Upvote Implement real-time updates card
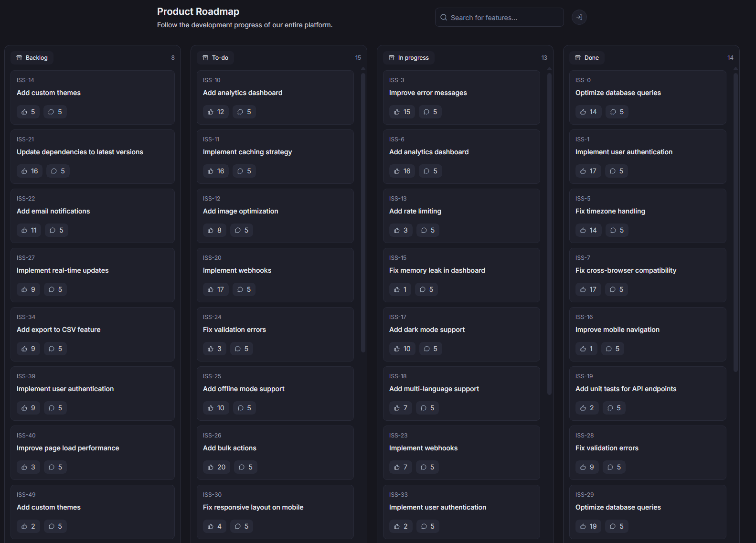The height and width of the screenshot is (543, 756). [x=28, y=289]
